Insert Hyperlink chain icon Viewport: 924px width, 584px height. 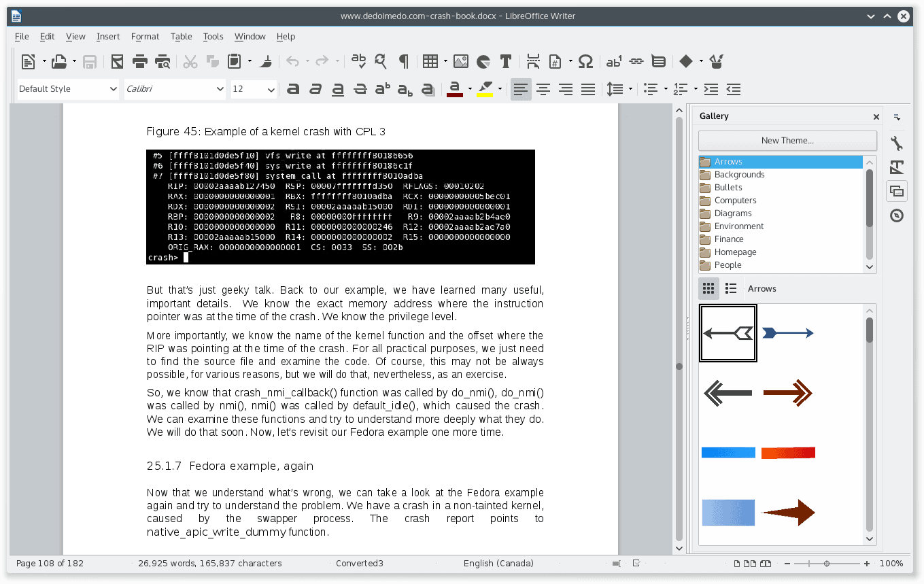(636, 62)
